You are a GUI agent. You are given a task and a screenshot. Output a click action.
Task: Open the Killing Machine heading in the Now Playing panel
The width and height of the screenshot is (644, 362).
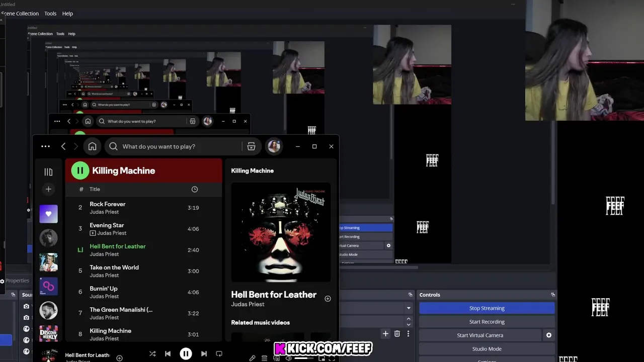(252, 170)
